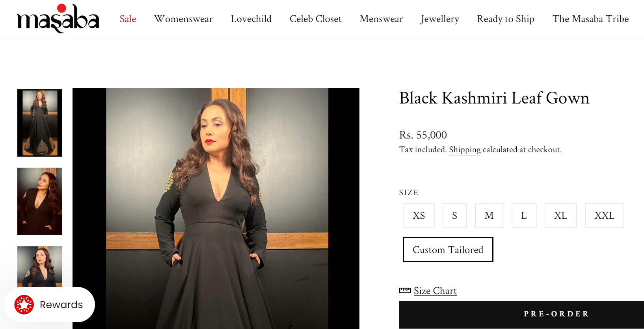Choose the Custom Tailored option
Screen dimensions: 644x329
[448, 250]
